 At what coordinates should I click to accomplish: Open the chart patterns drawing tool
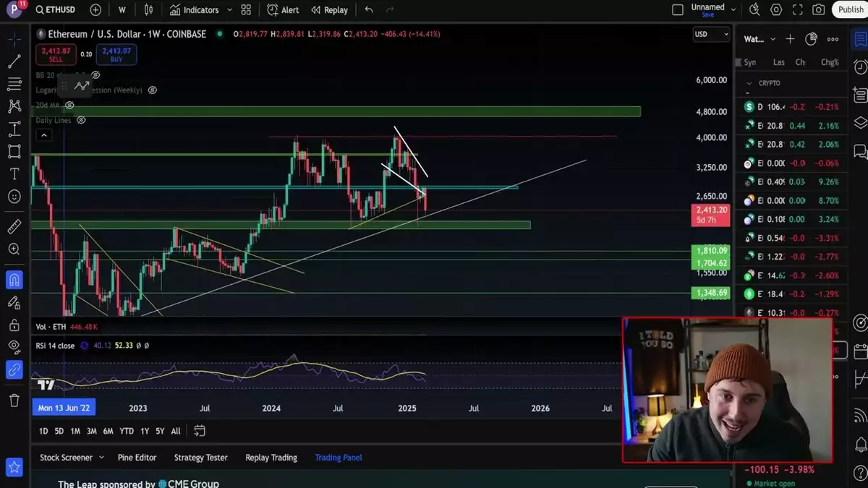pos(14,106)
